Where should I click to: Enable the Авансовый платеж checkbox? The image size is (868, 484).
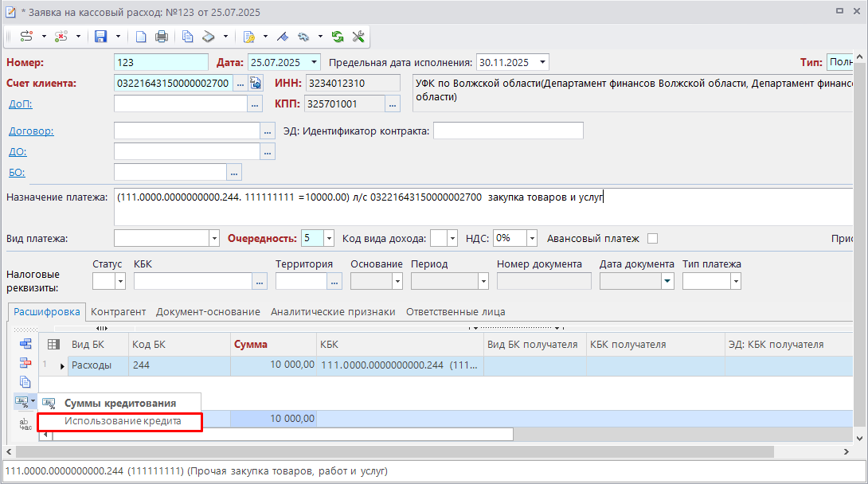pyautogui.click(x=652, y=238)
